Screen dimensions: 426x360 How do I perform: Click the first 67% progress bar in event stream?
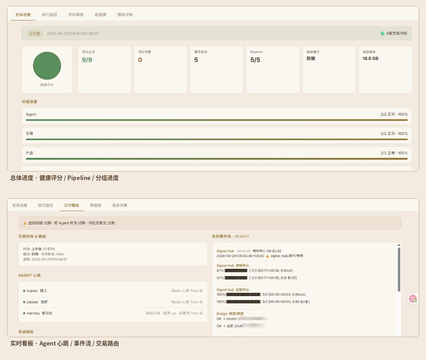[x=236, y=270]
